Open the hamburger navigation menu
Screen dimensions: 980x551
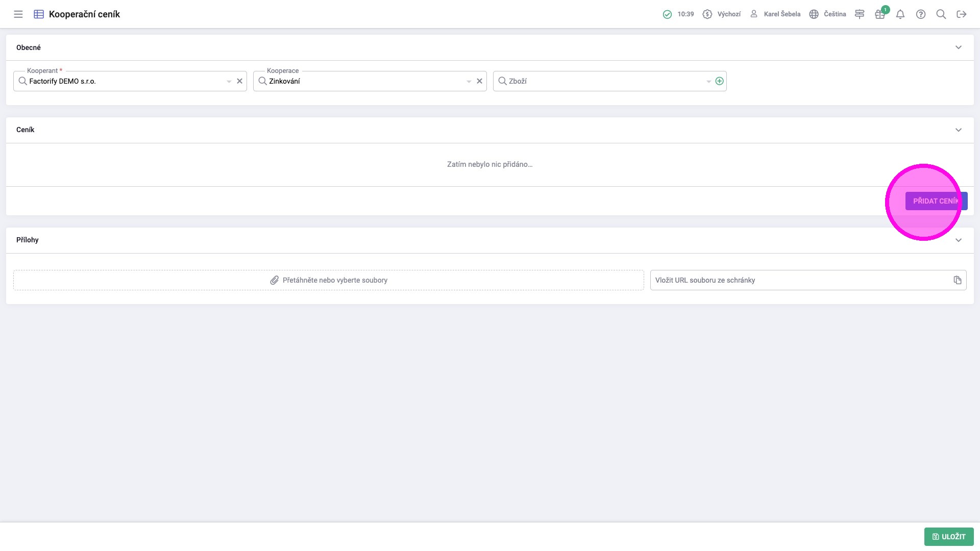[x=18, y=14]
